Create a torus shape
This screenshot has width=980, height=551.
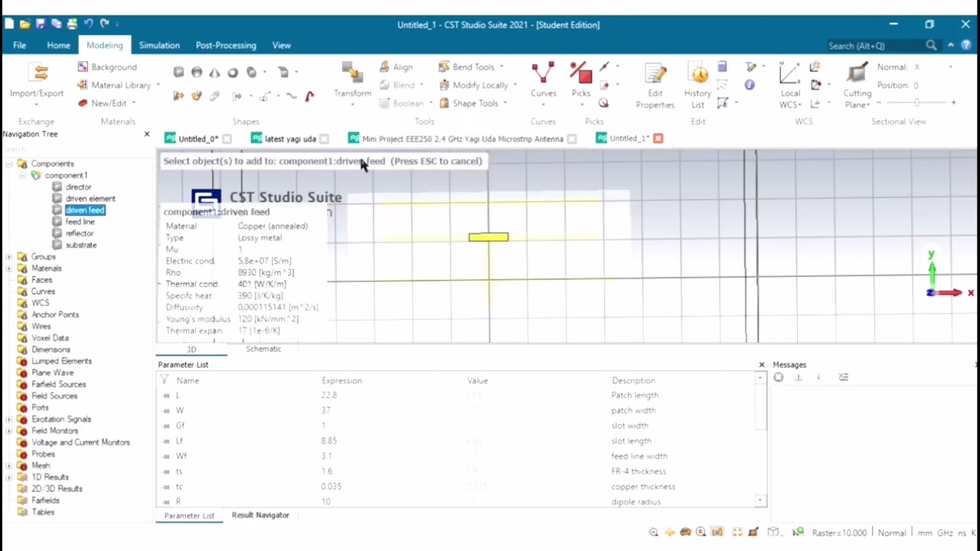[x=233, y=72]
